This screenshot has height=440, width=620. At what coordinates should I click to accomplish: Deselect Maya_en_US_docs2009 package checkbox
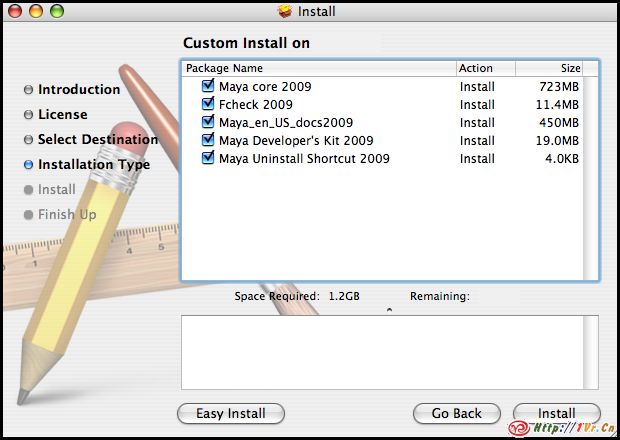(x=209, y=123)
